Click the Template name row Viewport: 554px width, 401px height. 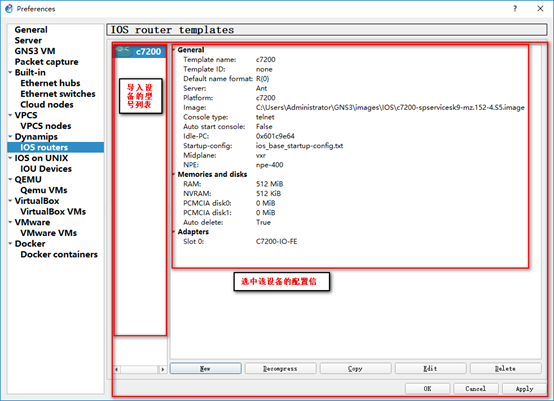229,60
